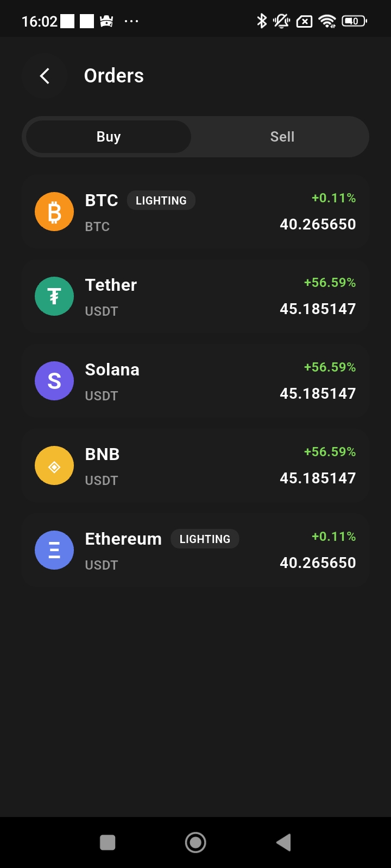Tap the green Tether coin icon
This screenshot has height=868, width=391.
click(x=54, y=296)
